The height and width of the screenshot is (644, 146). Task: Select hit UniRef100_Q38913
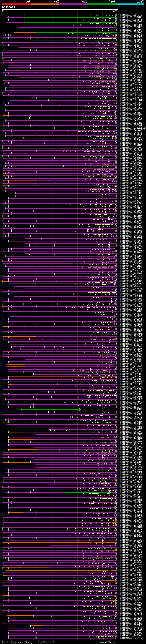(x=131, y=60)
